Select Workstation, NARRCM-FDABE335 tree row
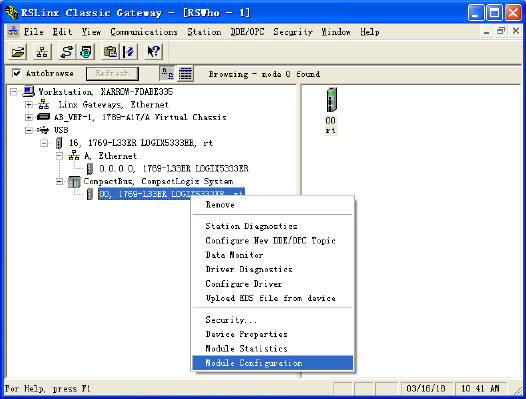This screenshot has height=399, width=526. [106, 92]
